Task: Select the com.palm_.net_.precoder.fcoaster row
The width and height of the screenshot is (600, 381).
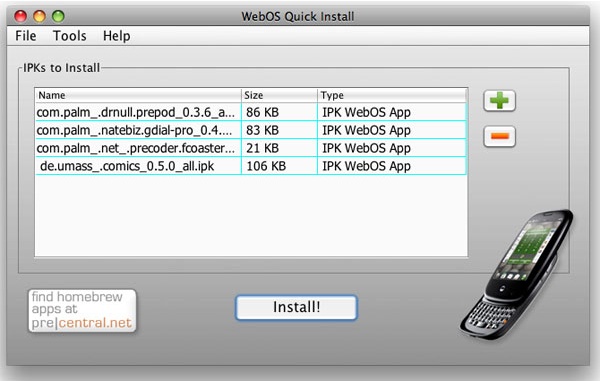Action: tap(251, 148)
